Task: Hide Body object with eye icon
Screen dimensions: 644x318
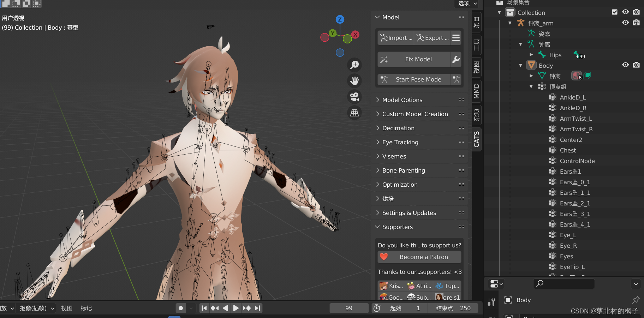Action: pos(626,65)
